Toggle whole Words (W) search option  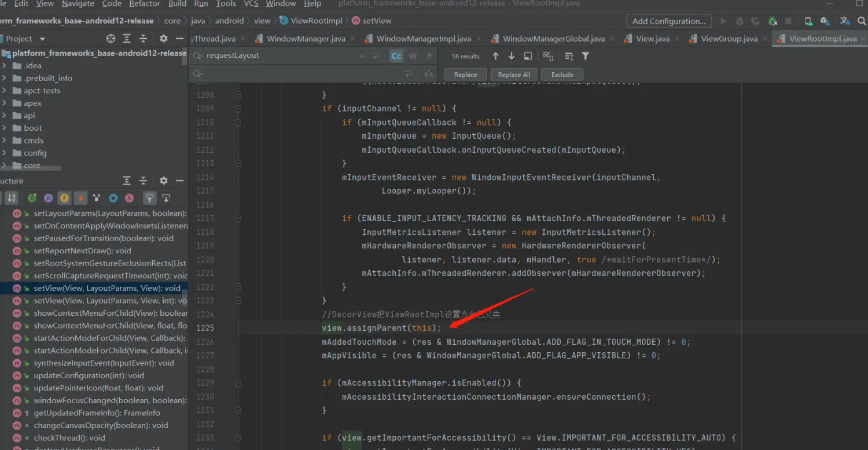coord(413,56)
